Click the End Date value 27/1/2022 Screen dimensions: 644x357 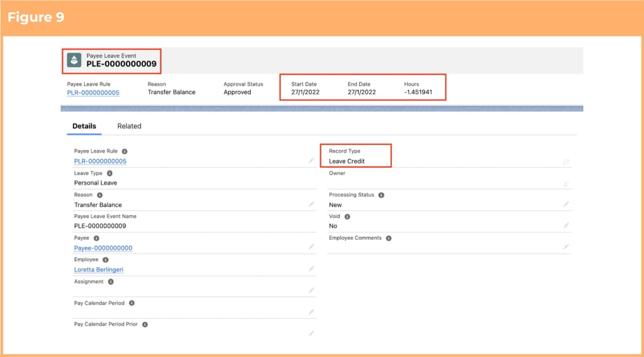coord(361,92)
